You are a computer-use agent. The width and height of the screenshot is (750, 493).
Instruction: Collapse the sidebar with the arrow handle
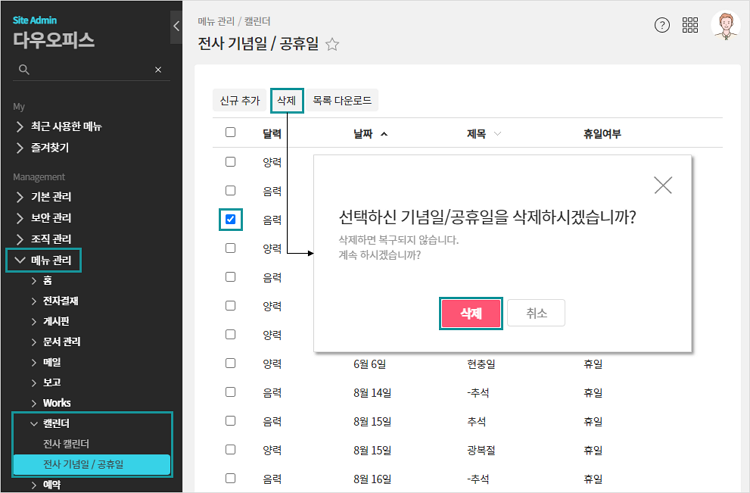point(176,26)
